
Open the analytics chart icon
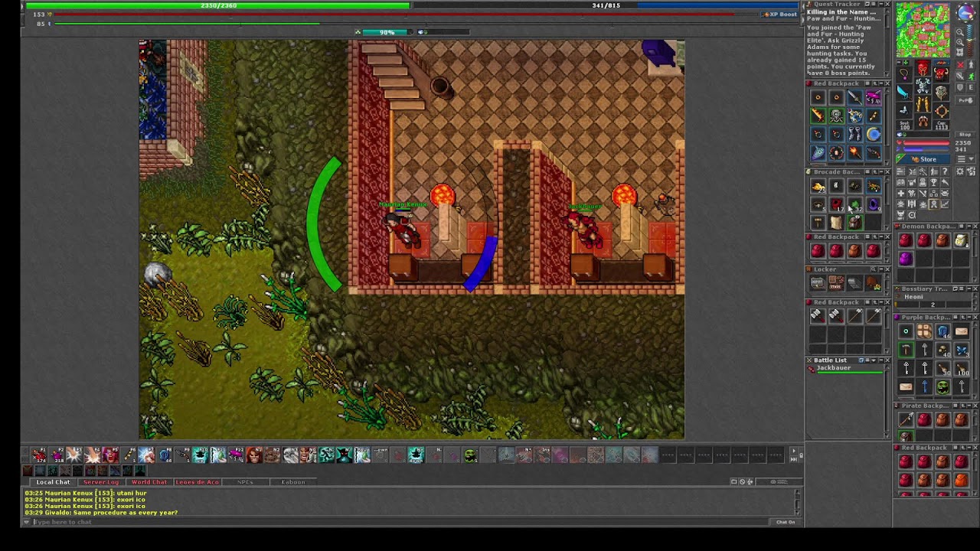pos(944,204)
